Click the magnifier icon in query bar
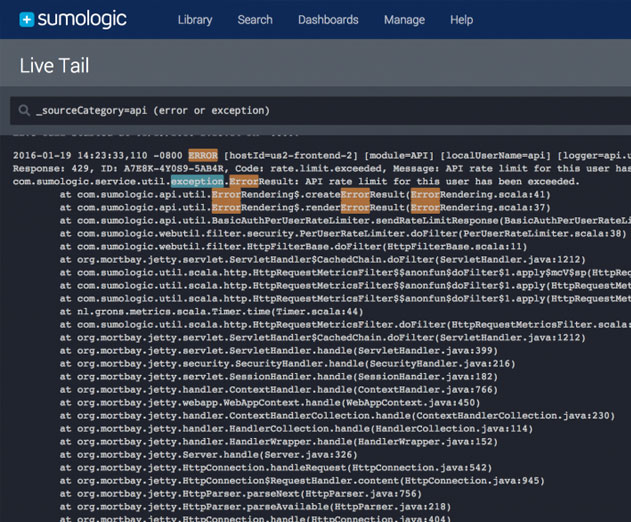The width and height of the screenshot is (631, 522). [x=24, y=110]
